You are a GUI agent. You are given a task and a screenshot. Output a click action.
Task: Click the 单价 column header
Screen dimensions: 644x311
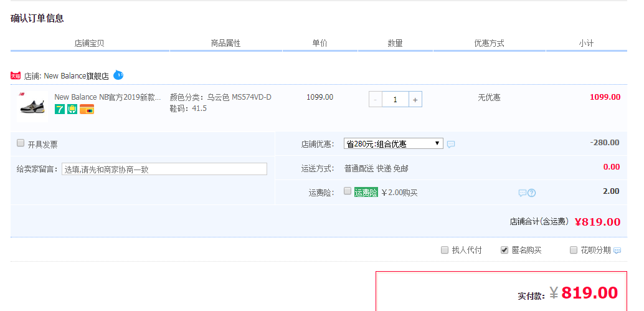pos(320,43)
